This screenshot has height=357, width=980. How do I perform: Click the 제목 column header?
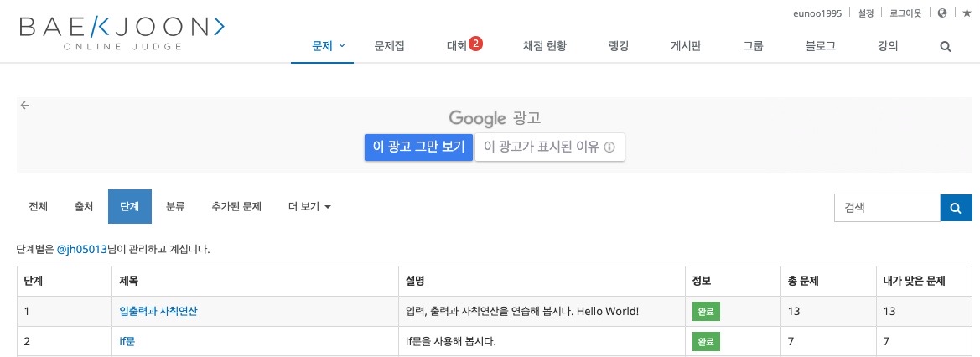coord(255,282)
